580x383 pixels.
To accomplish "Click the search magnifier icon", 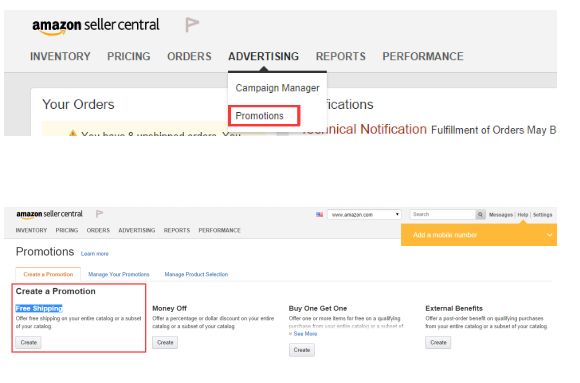I will [x=480, y=215].
